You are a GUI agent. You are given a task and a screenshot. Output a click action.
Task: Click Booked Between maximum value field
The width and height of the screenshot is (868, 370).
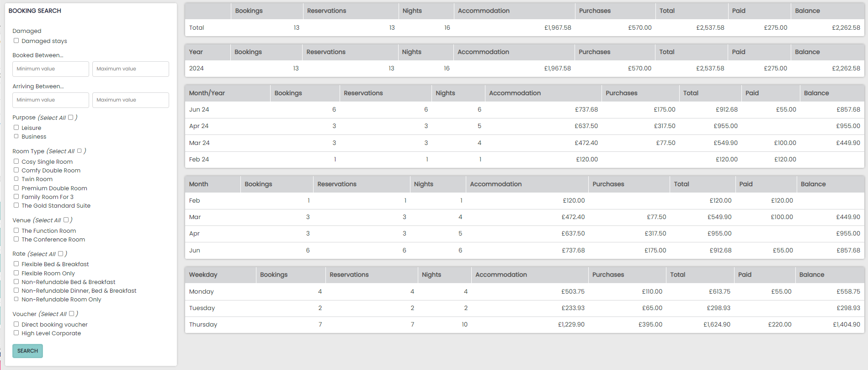[130, 69]
